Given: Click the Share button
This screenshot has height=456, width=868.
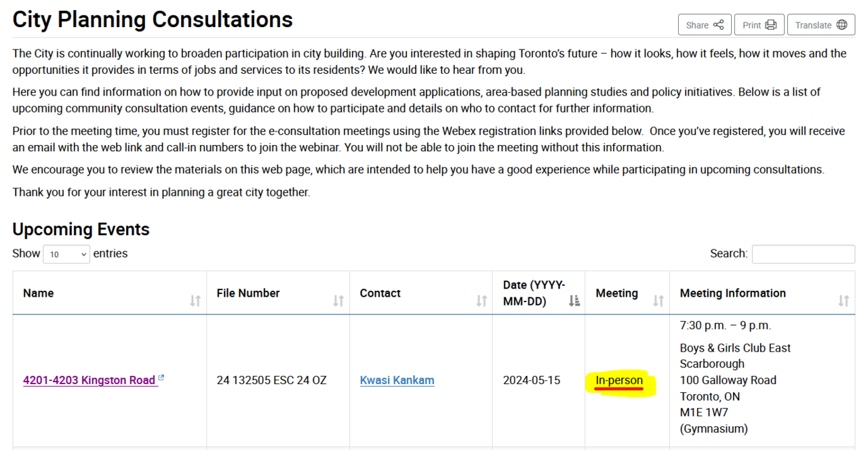Looking at the screenshot, I should point(704,25).
